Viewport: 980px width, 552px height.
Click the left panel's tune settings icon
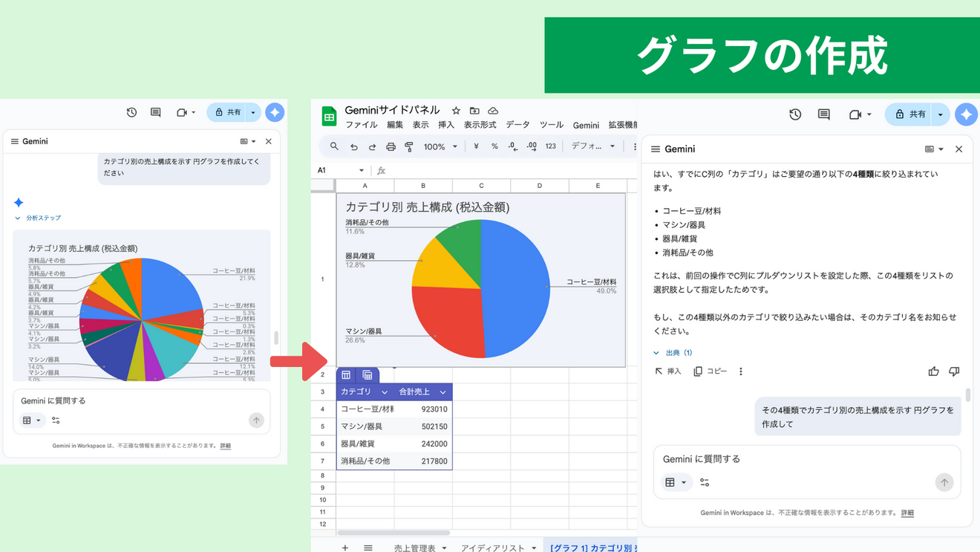point(56,421)
